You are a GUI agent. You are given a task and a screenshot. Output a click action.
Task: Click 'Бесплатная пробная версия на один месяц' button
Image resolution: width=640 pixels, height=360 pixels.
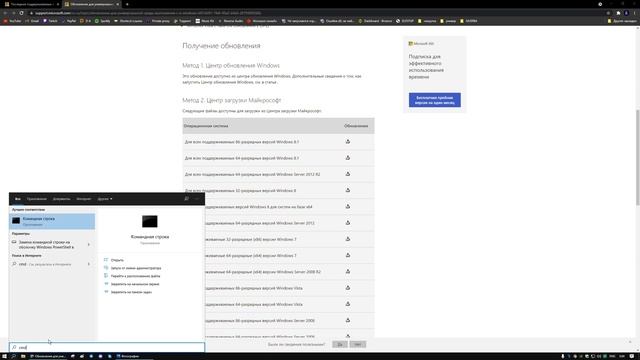point(435,100)
